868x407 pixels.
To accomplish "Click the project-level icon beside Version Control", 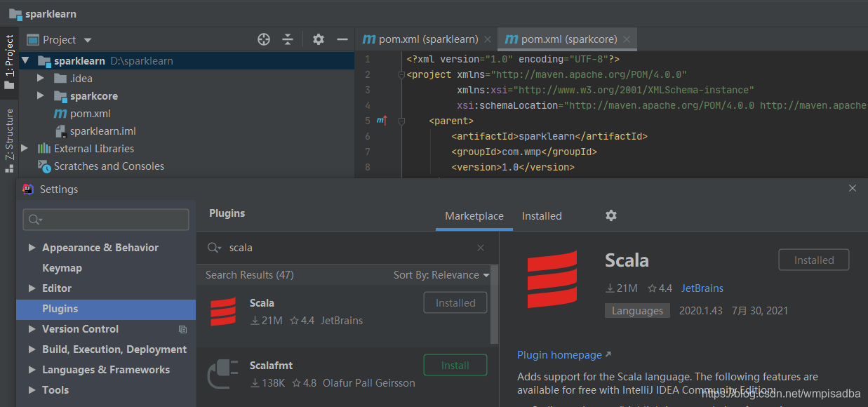I will (183, 329).
